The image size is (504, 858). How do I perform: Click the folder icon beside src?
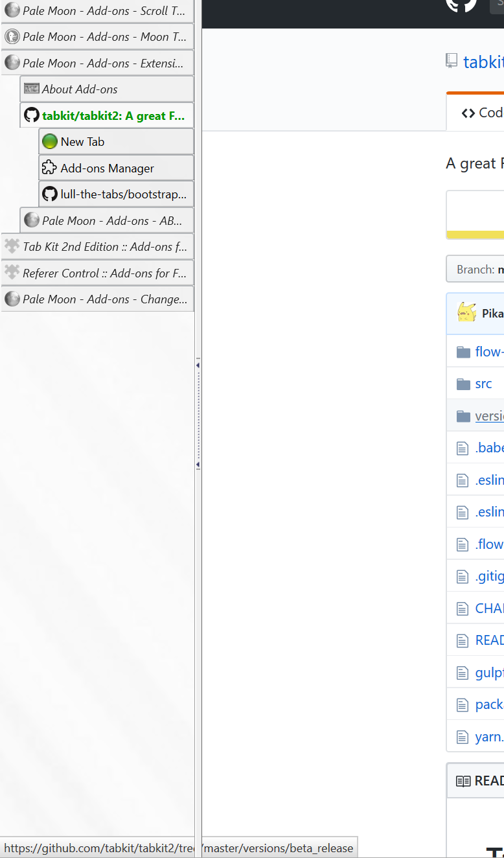[463, 384]
